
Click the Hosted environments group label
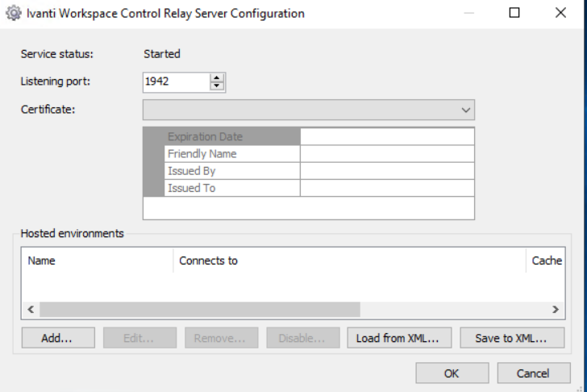(72, 233)
